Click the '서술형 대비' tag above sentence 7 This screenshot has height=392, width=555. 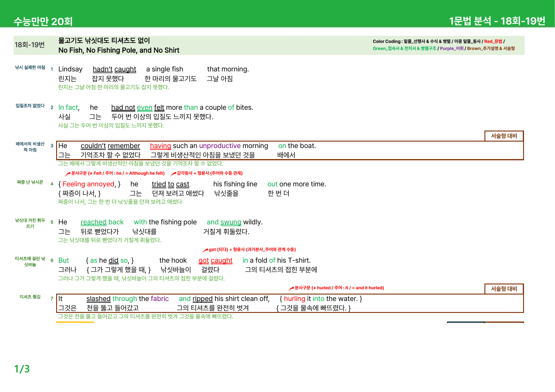504,289
